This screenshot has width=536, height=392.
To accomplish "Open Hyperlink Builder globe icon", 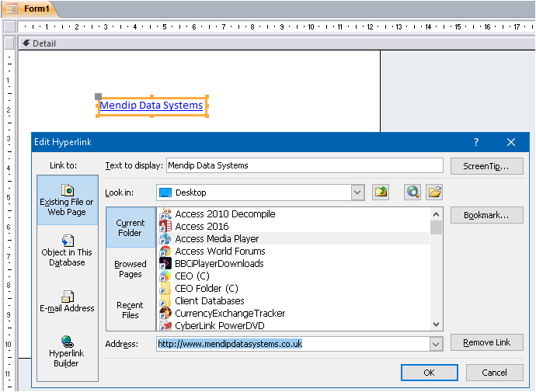I will (68, 341).
